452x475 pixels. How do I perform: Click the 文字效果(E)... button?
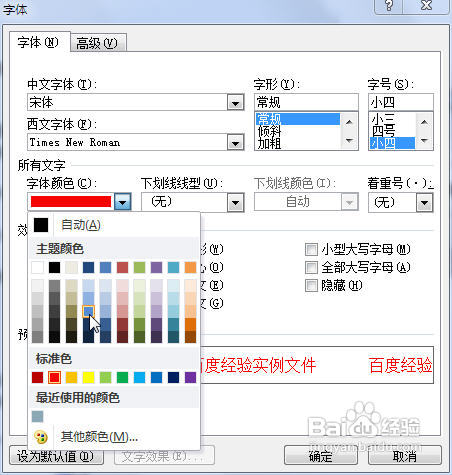coord(164,455)
